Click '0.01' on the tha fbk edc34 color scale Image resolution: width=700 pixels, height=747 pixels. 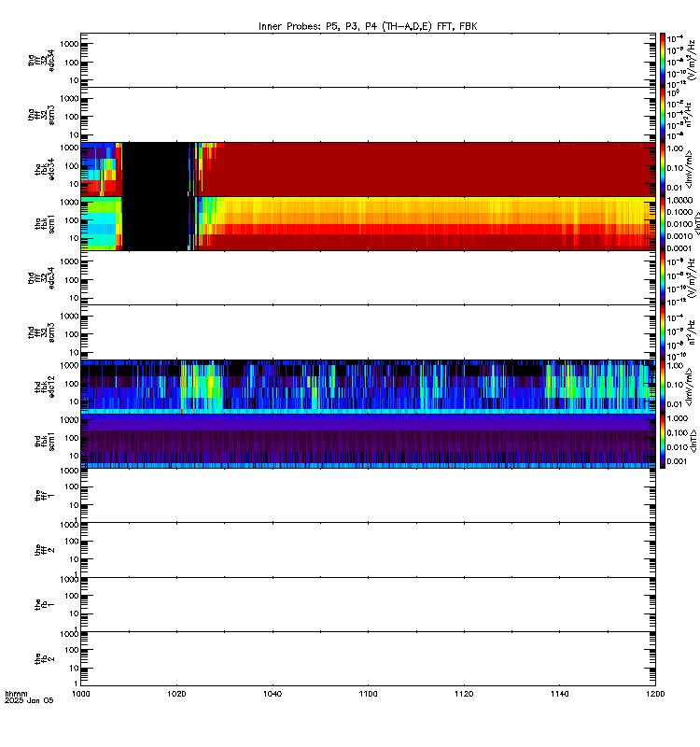[x=675, y=188]
